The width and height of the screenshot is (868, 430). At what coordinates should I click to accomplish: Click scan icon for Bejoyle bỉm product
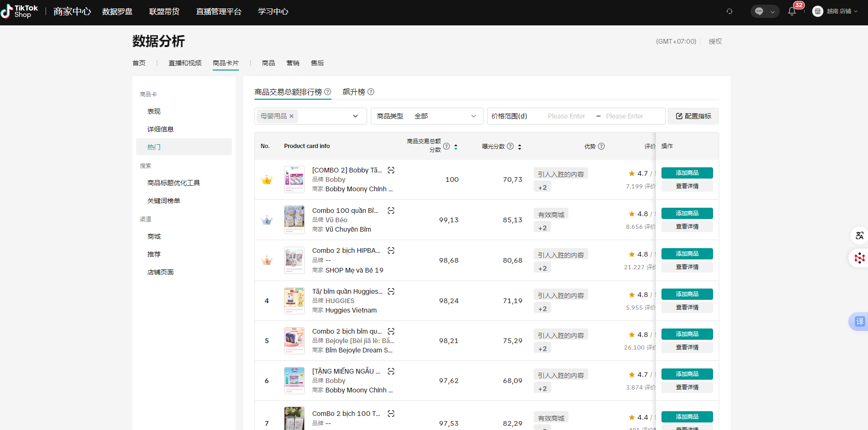tap(391, 331)
